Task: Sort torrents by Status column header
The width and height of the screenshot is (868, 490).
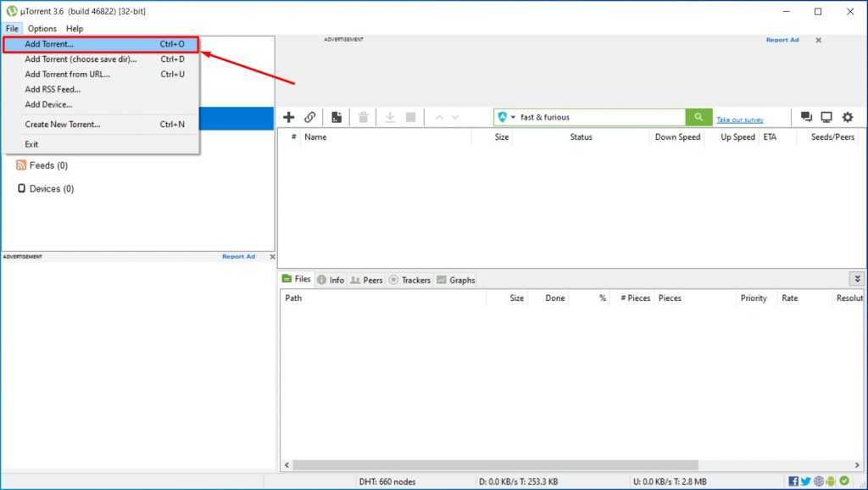Action: click(581, 136)
